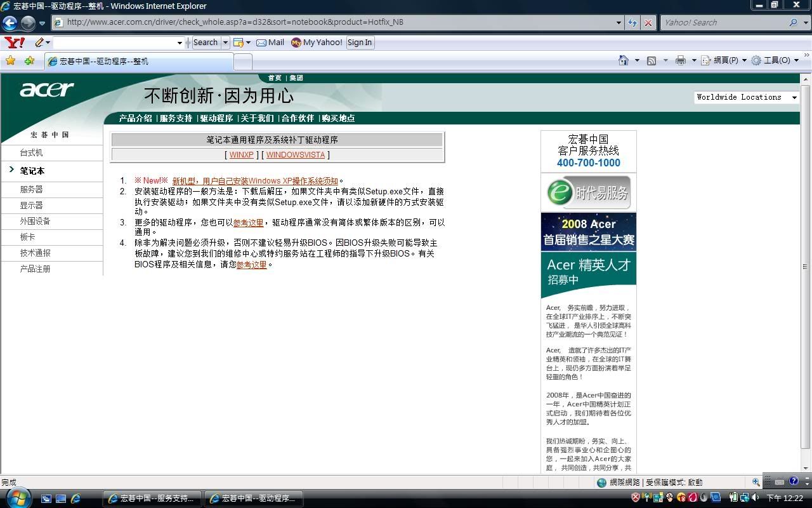Screen dimensions: 812x508
Task: Open the WINXP drivers link
Action: (241, 155)
